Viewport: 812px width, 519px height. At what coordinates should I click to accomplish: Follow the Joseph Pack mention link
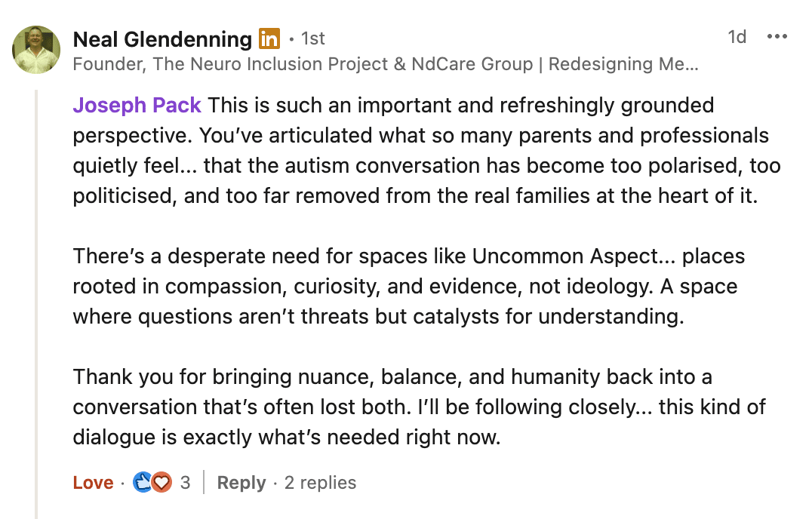click(x=137, y=105)
